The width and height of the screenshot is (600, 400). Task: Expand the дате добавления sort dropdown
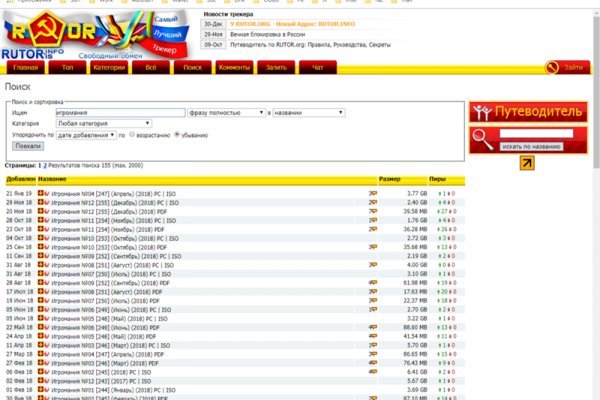pos(85,134)
